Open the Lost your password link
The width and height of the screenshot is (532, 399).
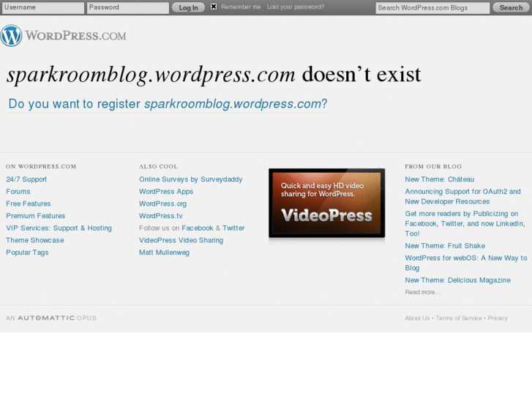point(296,7)
